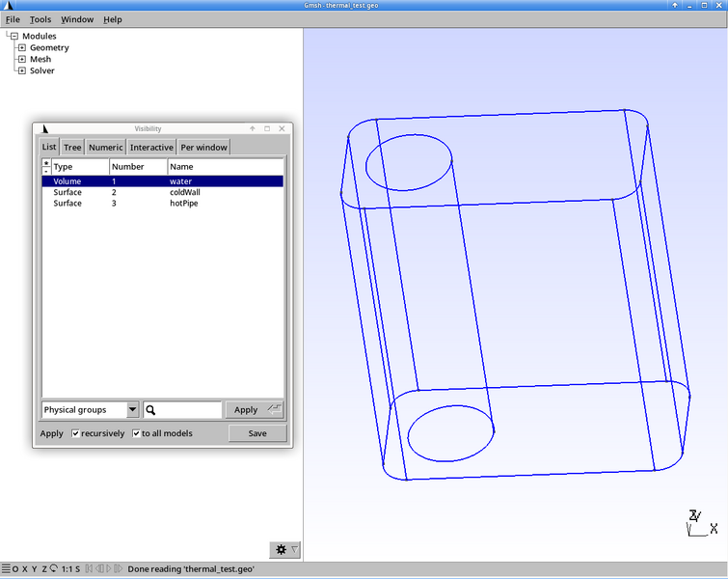The height and width of the screenshot is (579, 728).
Task: Toggle the recursively checkbox
Action: tap(75, 433)
